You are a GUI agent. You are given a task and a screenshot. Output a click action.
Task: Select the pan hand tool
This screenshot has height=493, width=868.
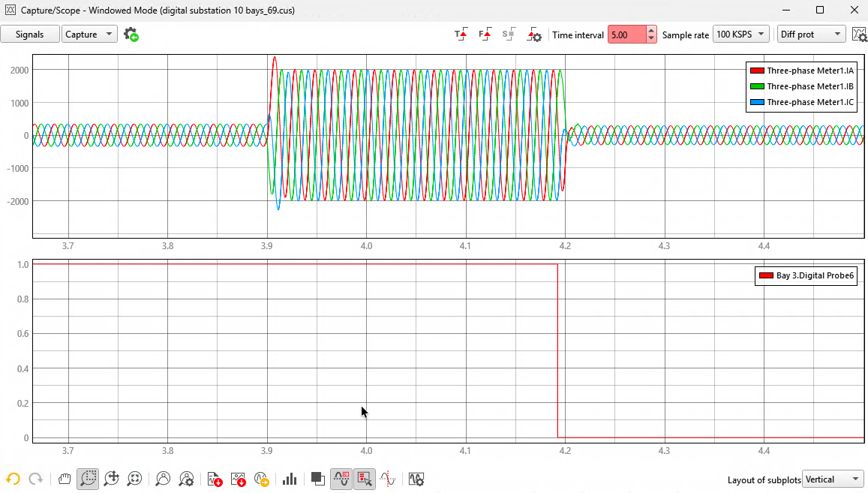coord(65,479)
